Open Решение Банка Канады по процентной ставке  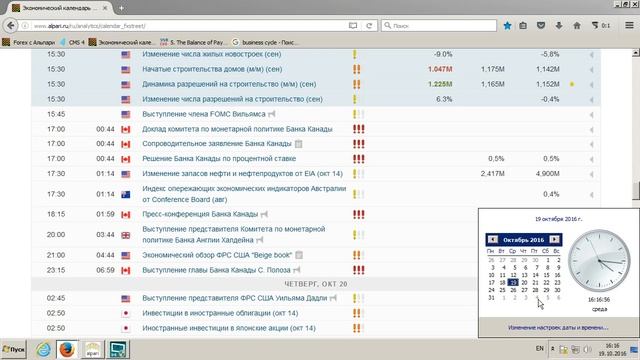(219, 158)
